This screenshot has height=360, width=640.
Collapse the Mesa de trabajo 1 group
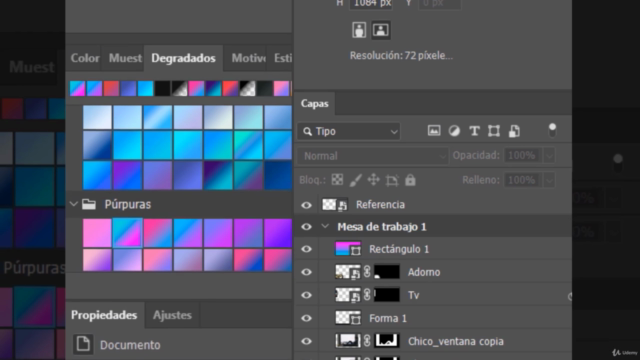[325, 226]
